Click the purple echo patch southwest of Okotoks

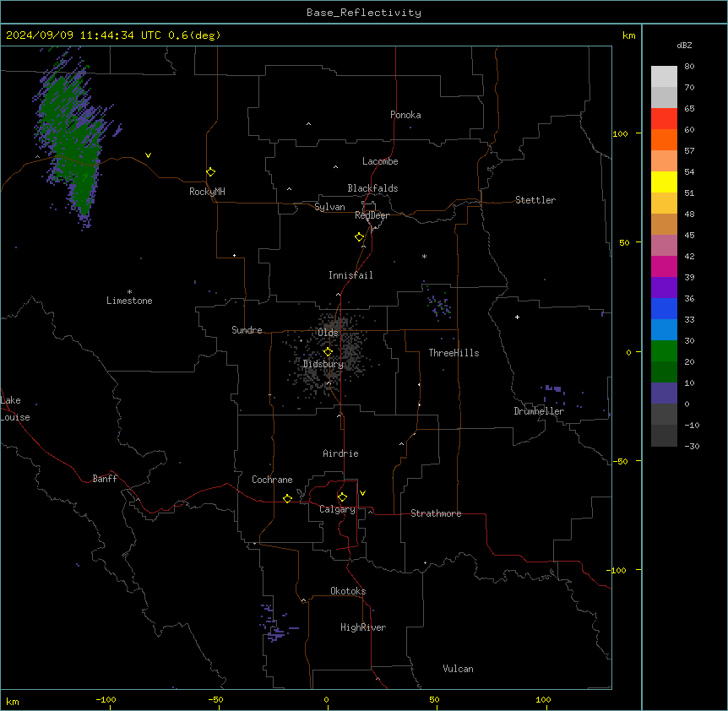pos(277,623)
